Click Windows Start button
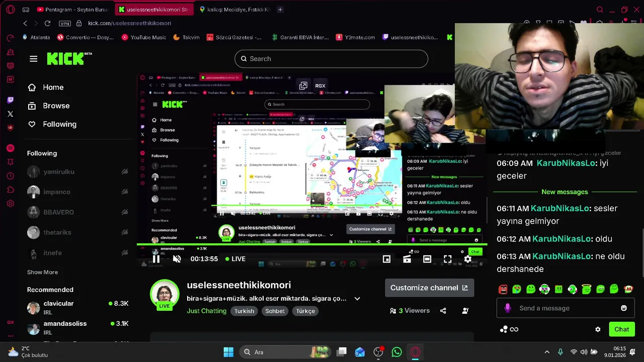This screenshot has width=644, height=362. point(228,352)
